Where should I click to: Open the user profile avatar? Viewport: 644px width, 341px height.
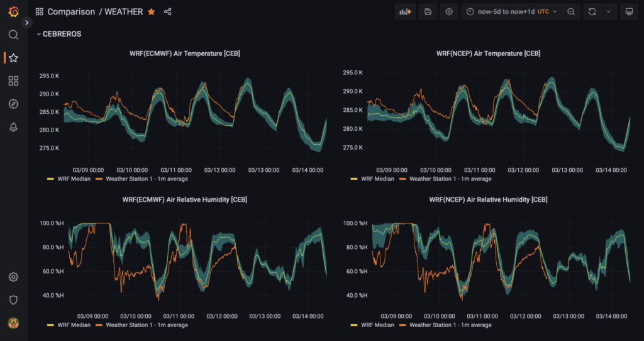14,323
